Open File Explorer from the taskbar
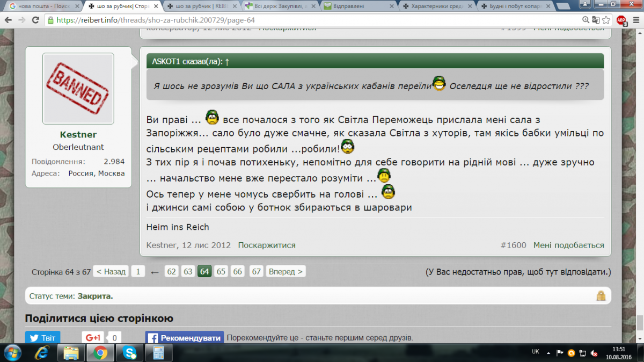This screenshot has height=362, width=644. click(x=71, y=353)
